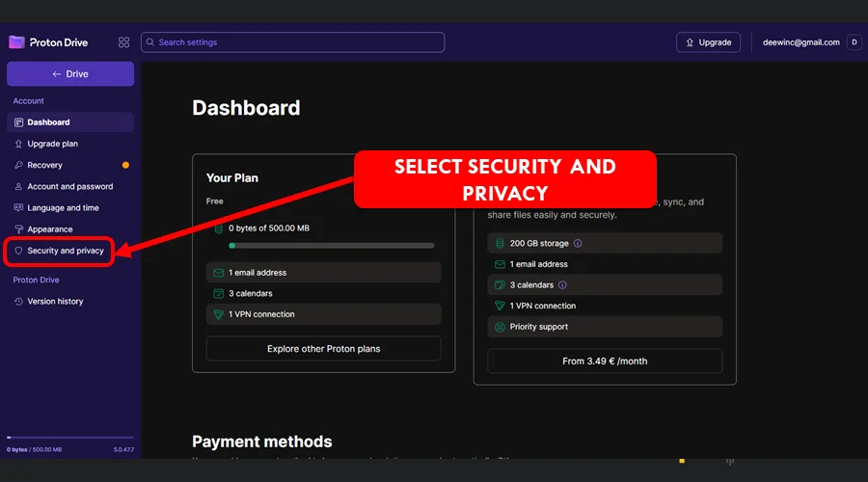Open Dashboard in the sidebar
The width and height of the screenshot is (868, 482).
click(70, 122)
